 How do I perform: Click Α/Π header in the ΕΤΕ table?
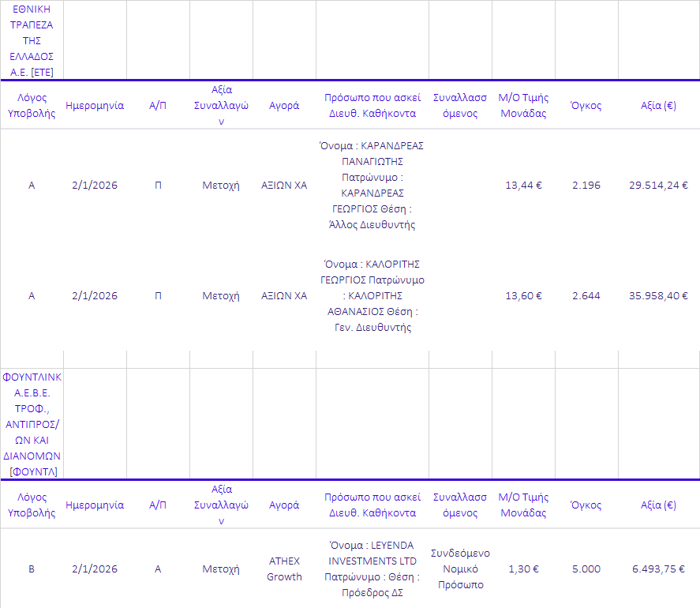click(158, 106)
